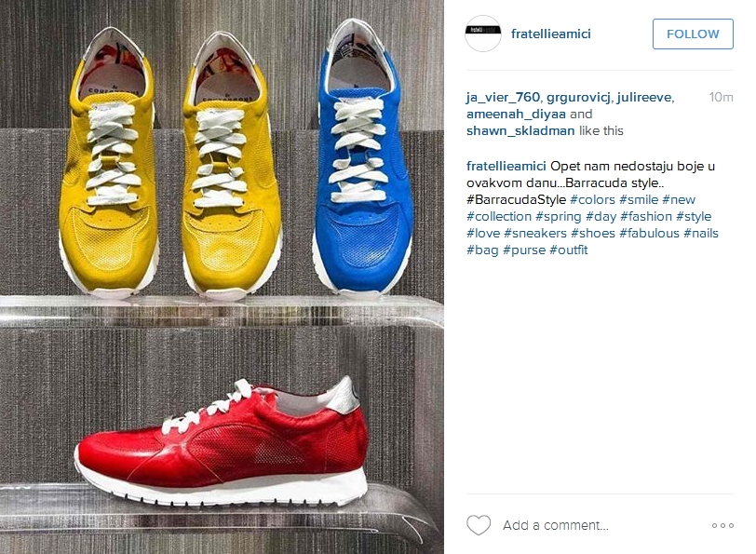Image resolution: width=756 pixels, height=554 pixels.
Task: Open the three-dot more options menu
Action: click(722, 525)
